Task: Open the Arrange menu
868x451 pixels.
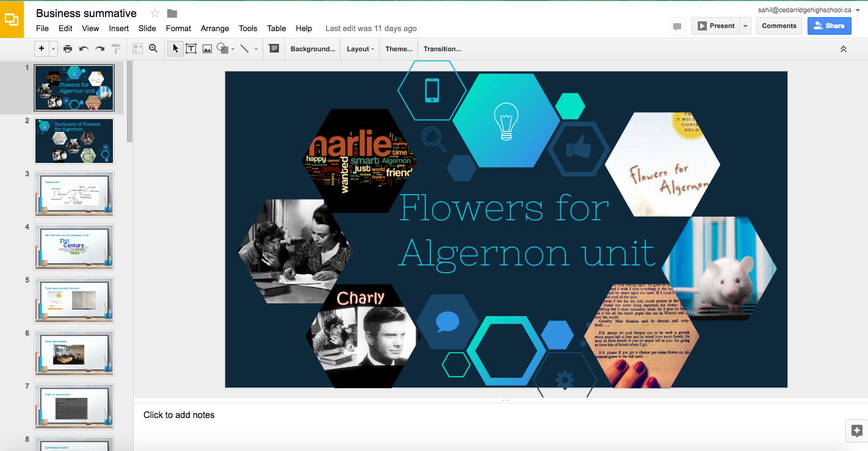Action: pyautogui.click(x=215, y=28)
